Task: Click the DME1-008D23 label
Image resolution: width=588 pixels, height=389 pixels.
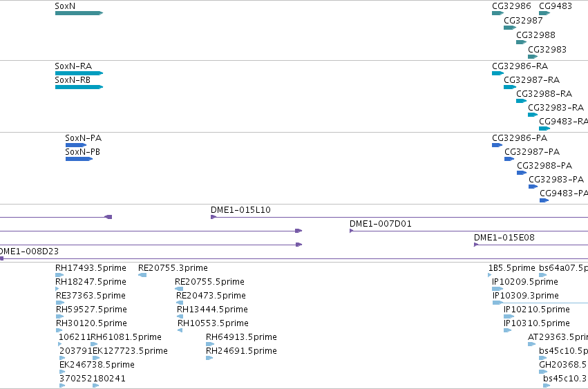Action: coord(29,252)
